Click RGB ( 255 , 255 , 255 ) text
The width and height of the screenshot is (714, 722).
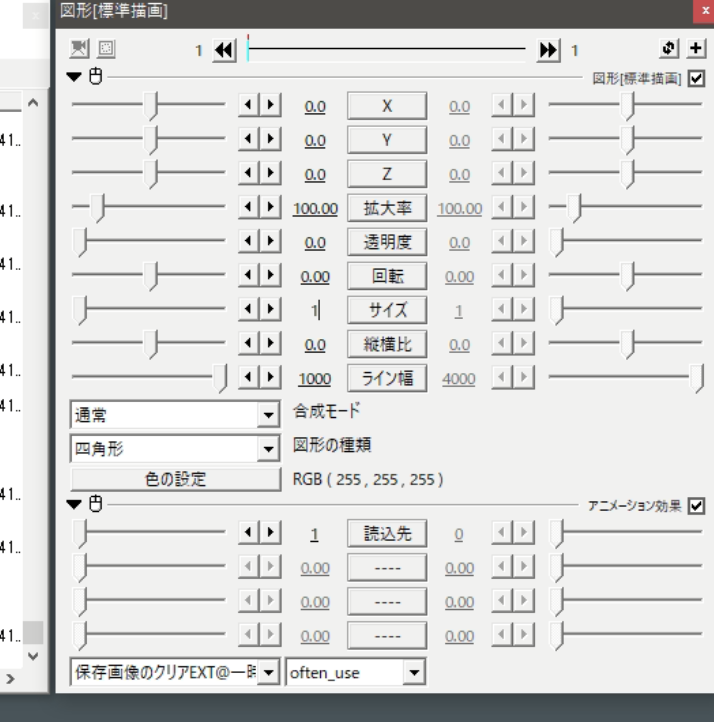[x=368, y=480]
